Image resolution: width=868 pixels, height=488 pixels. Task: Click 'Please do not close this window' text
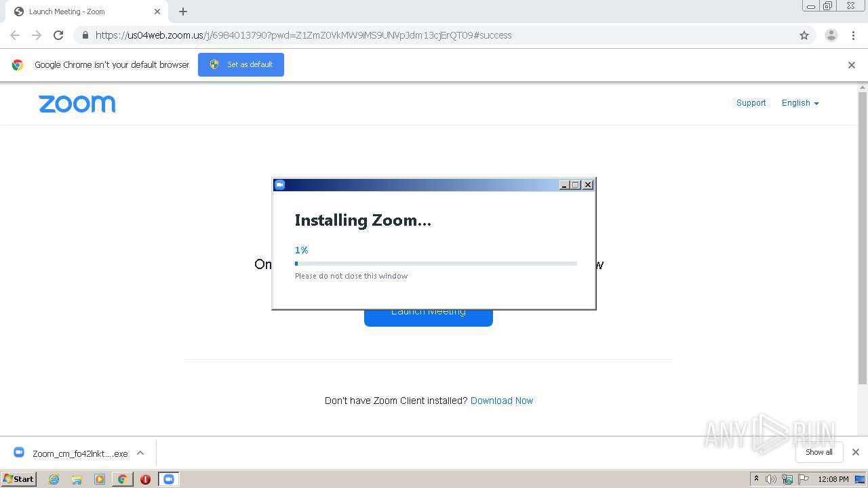click(x=351, y=276)
